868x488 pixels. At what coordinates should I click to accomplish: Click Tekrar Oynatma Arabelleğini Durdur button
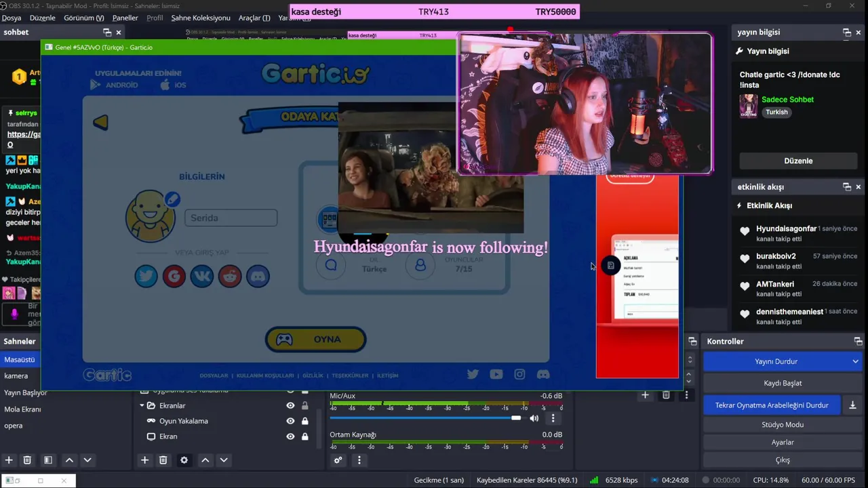772,405
